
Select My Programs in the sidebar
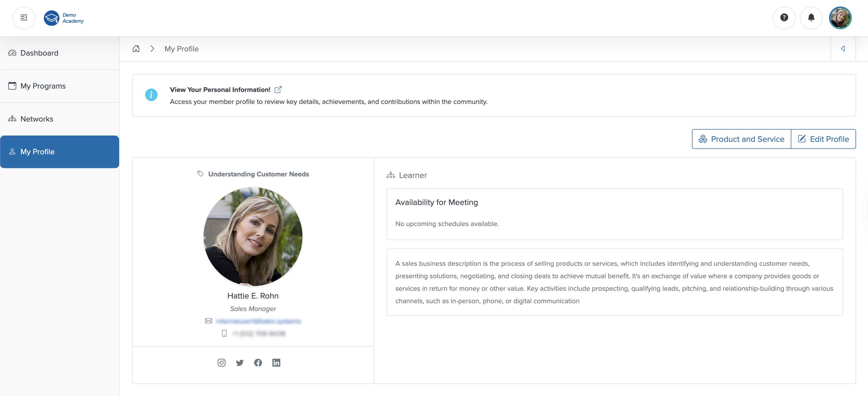[43, 86]
